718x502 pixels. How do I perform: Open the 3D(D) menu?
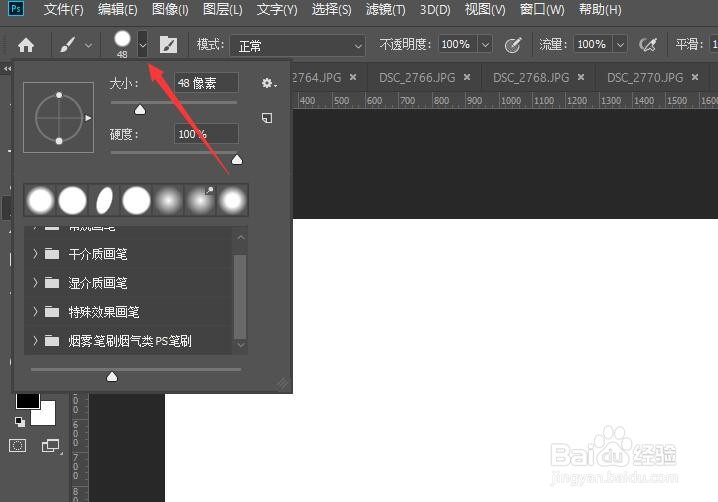point(435,10)
